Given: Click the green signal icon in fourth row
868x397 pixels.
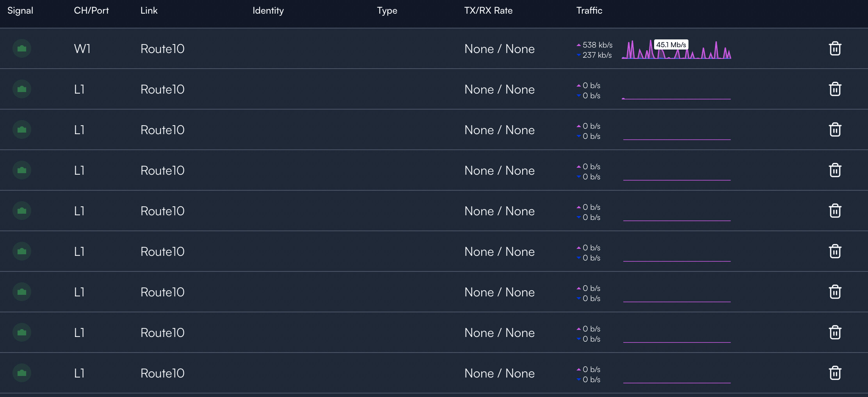Looking at the screenshot, I should 22,170.
